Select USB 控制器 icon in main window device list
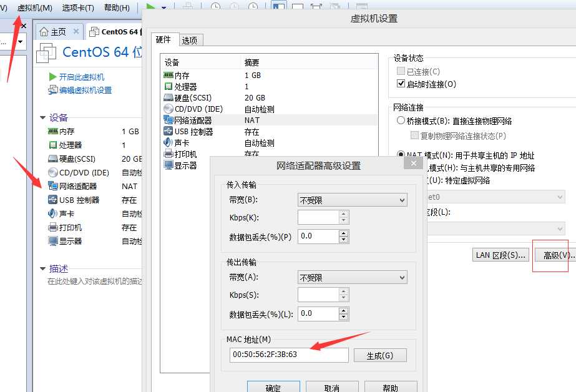This screenshot has width=576, height=392. click(x=53, y=200)
